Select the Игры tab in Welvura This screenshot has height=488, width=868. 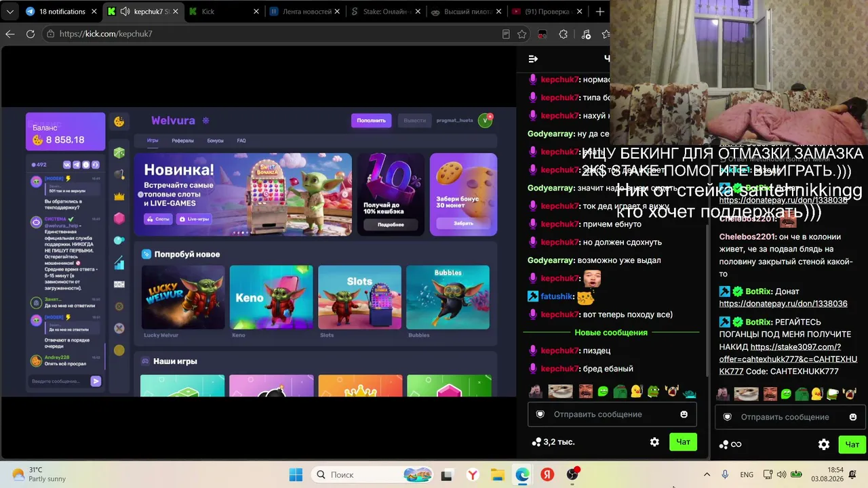click(153, 140)
